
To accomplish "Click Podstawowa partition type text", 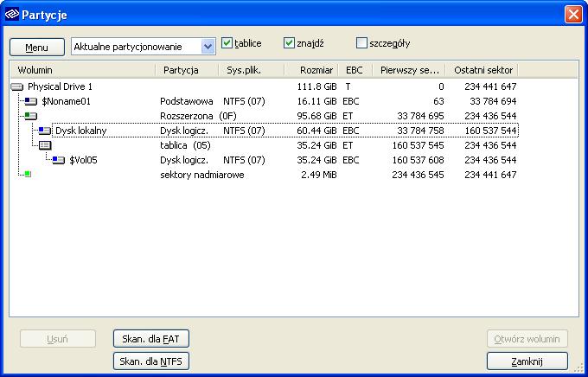I will [x=187, y=102].
